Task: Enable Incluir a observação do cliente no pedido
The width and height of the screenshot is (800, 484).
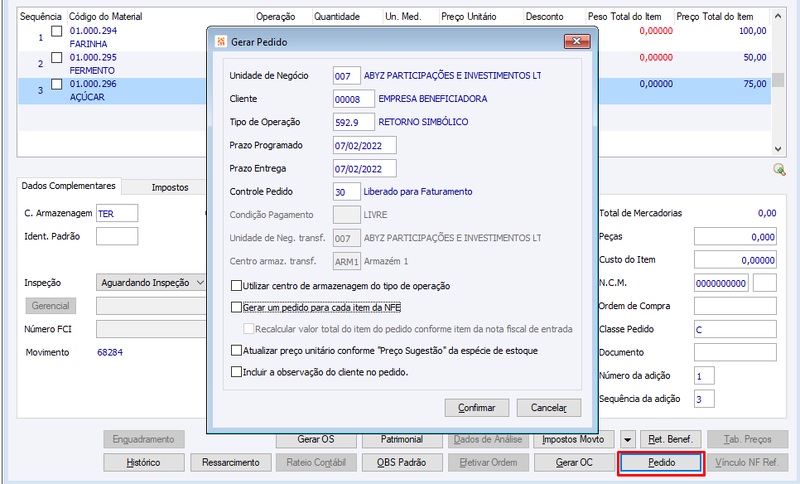Action: (236, 372)
